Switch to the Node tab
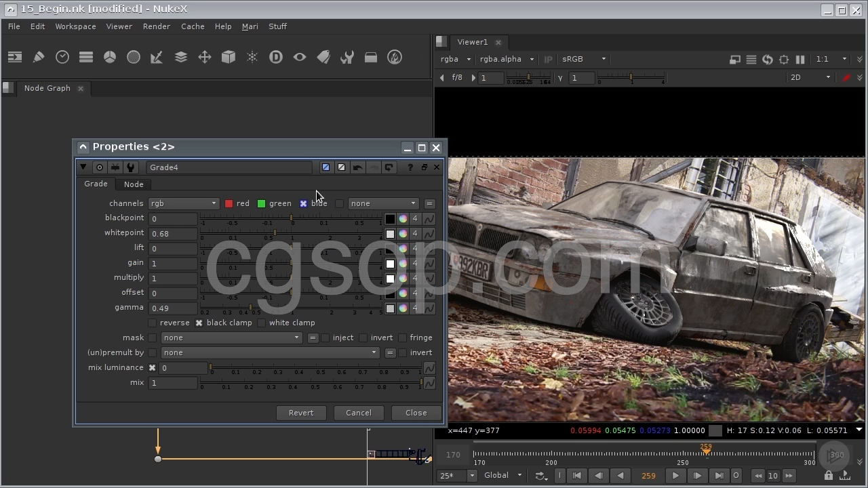Screen dimensions: 868x488 click(134, 184)
